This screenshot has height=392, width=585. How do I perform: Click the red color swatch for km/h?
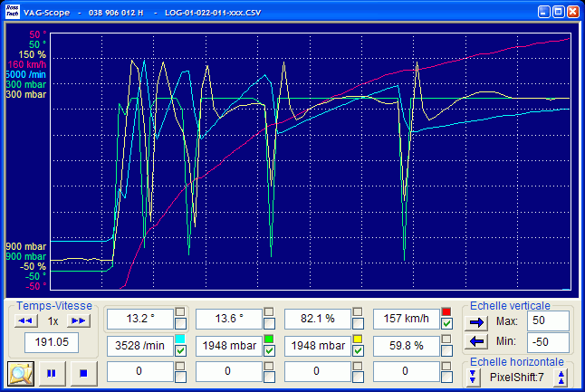click(446, 312)
